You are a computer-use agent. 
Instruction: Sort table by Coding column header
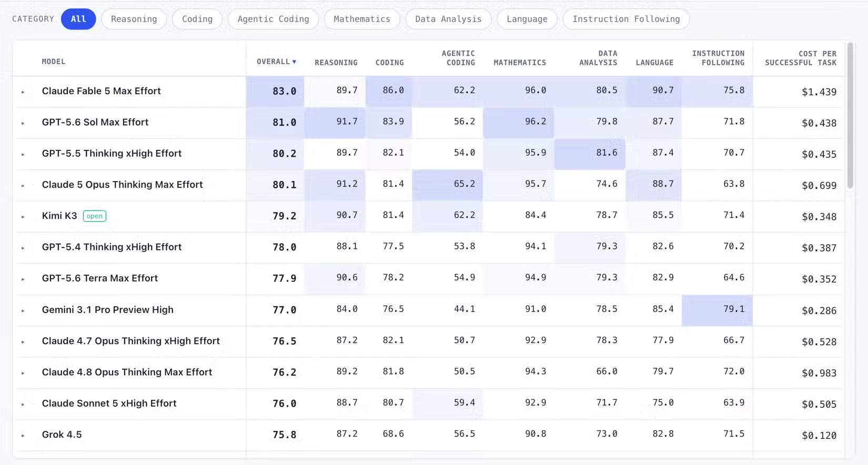pos(389,63)
